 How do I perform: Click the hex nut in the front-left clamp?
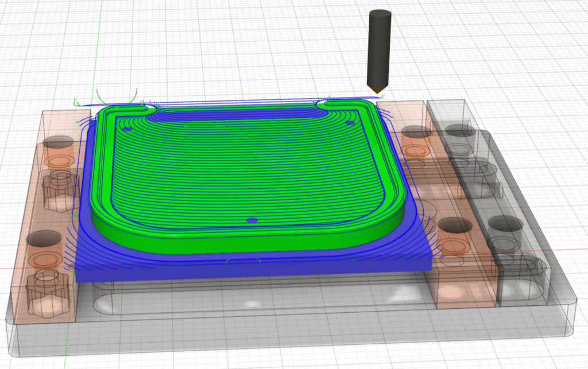pos(47,293)
